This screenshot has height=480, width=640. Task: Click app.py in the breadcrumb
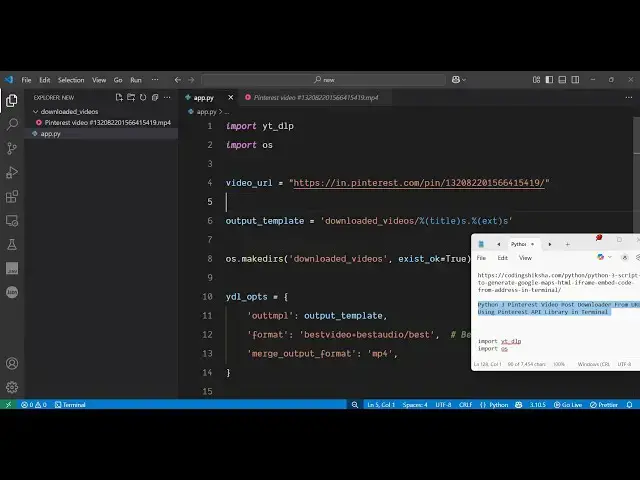pos(206,111)
